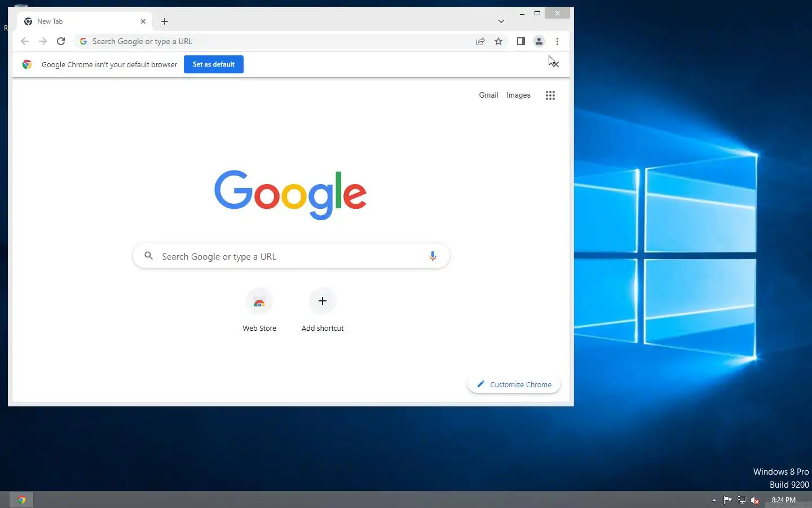The height and width of the screenshot is (508, 812).
Task: Open the Images link
Action: point(518,95)
